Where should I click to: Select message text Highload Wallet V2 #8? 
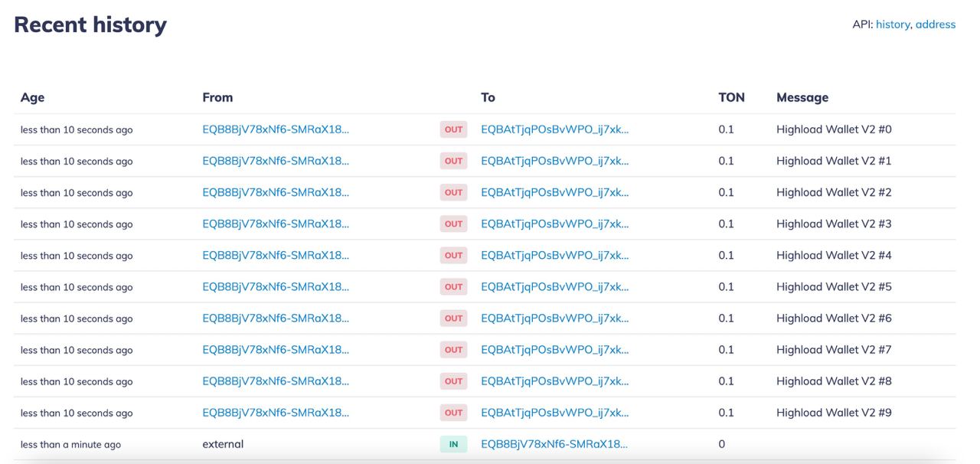(x=834, y=381)
